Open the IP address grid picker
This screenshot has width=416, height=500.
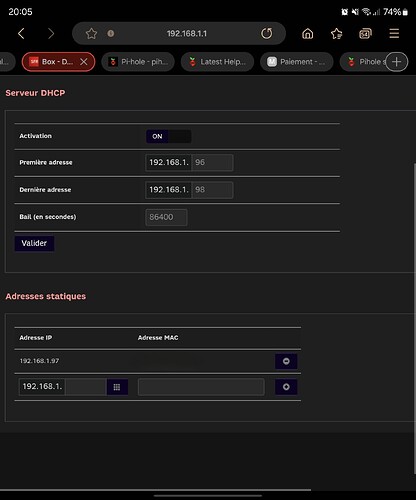point(117,387)
